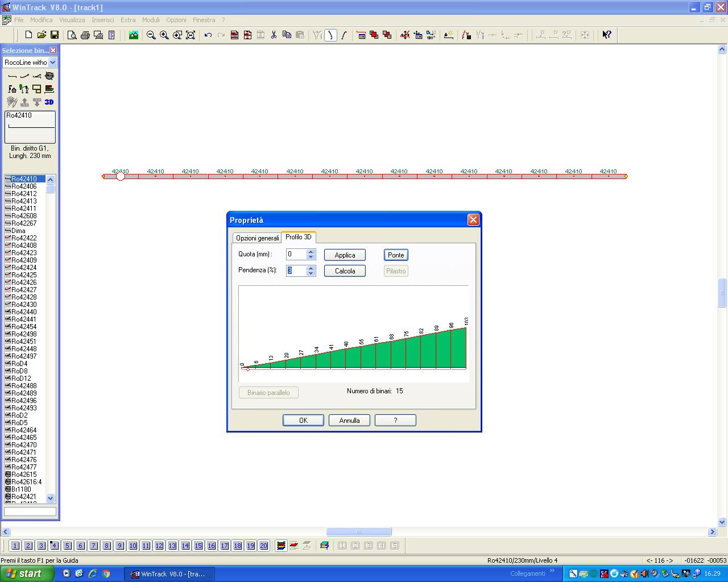The image size is (728, 582).
Task: Zoom out with minus magnifier
Action: [x=151, y=35]
